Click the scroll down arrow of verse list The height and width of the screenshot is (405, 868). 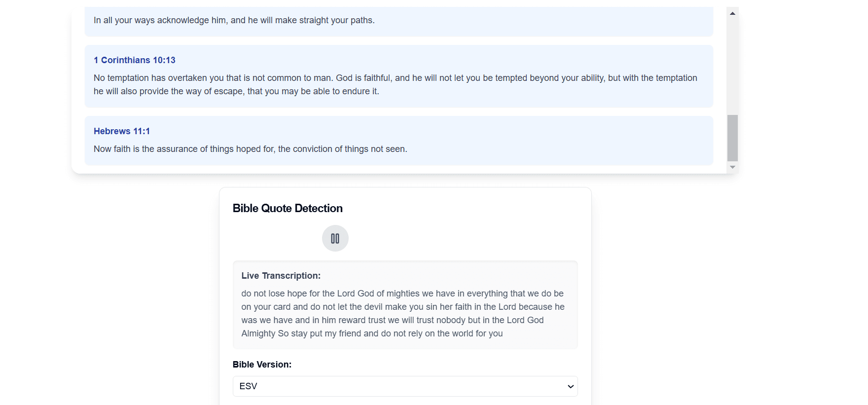coord(732,168)
